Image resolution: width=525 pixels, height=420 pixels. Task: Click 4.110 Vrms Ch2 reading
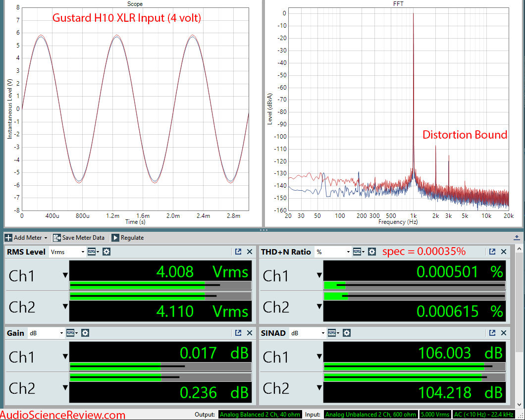(x=202, y=311)
